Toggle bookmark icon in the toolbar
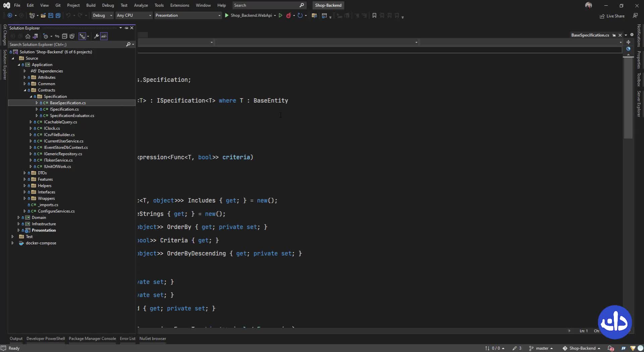 tap(374, 15)
